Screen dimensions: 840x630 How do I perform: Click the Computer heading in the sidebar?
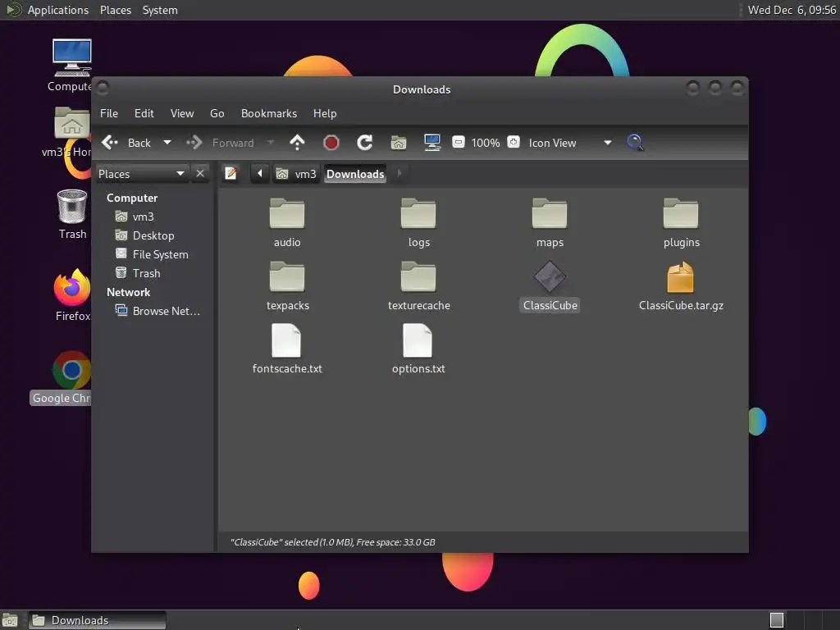click(x=132, y=198)
